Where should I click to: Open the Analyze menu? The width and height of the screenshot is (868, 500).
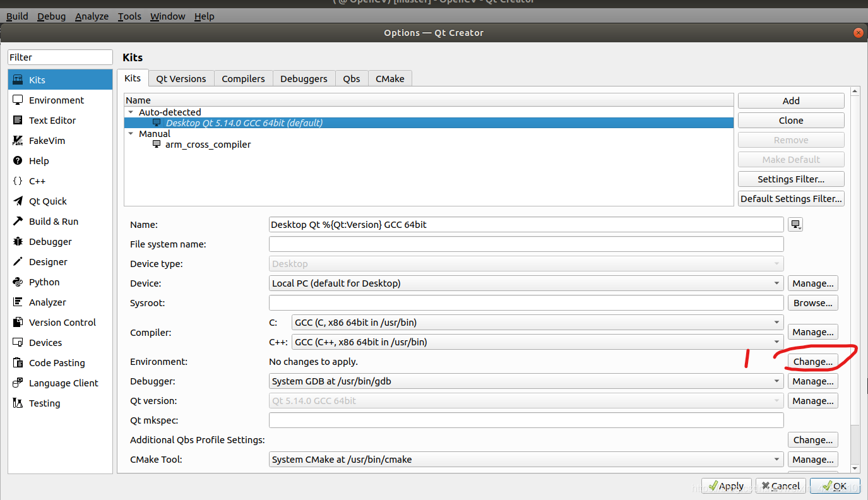(x=92, y=16)
